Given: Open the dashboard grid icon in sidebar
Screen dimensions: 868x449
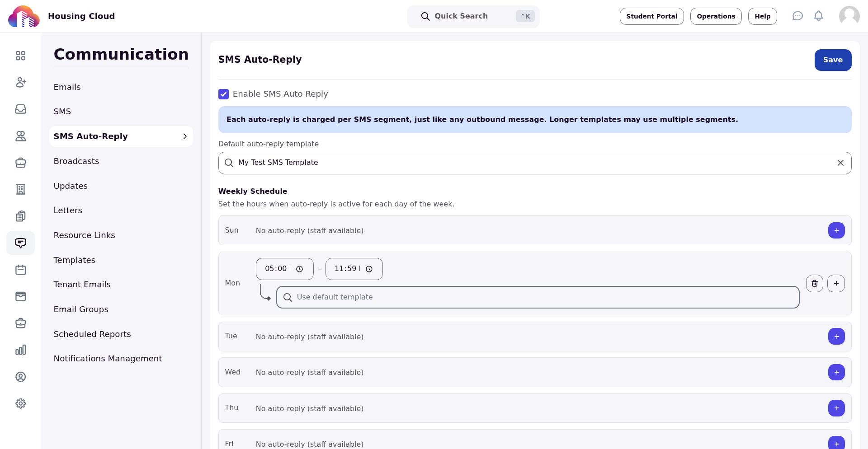Looking at the screenshot, I should point(20,56).
